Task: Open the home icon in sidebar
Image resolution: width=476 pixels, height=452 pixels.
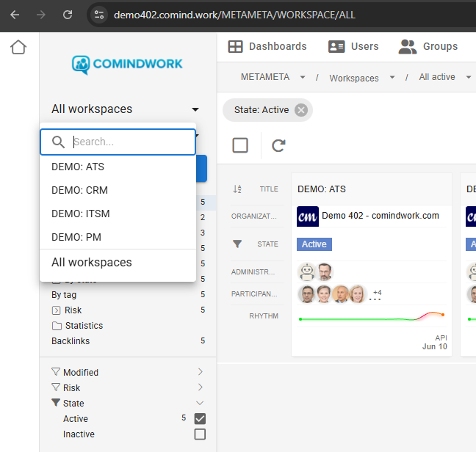Action: click(x=18, y=47)
